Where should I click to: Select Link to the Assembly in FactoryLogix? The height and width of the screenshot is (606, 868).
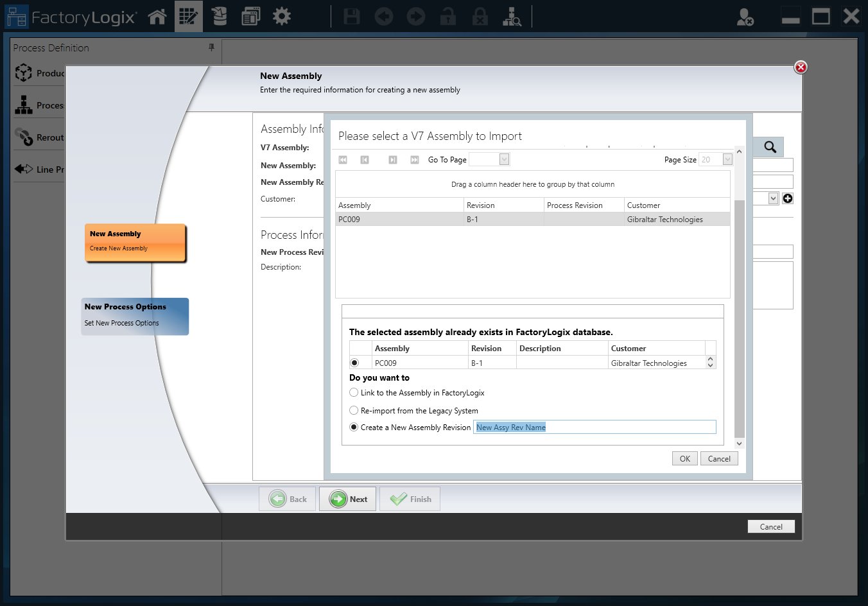pyautogui.click(x=354, y=392)
